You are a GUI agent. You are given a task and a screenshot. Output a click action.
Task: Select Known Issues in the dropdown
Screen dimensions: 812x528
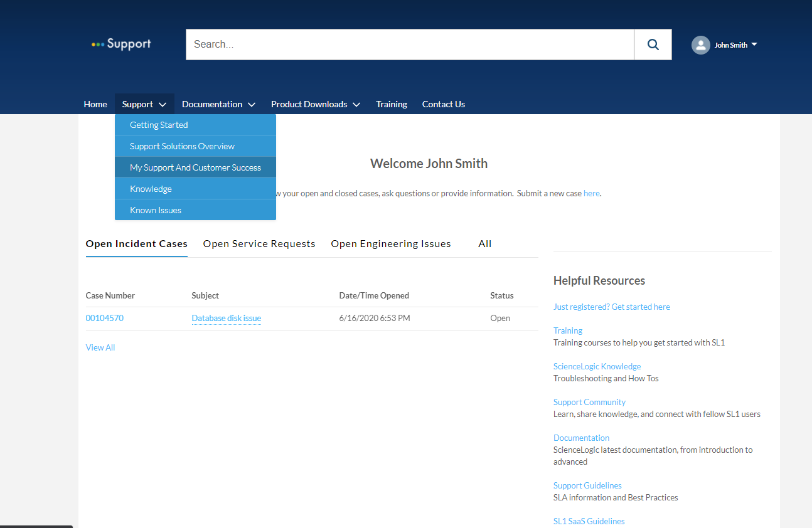(x=156, y=210)
